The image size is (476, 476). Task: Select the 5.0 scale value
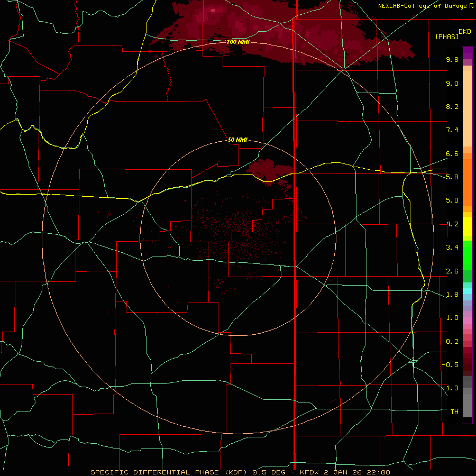click(452, 200)
